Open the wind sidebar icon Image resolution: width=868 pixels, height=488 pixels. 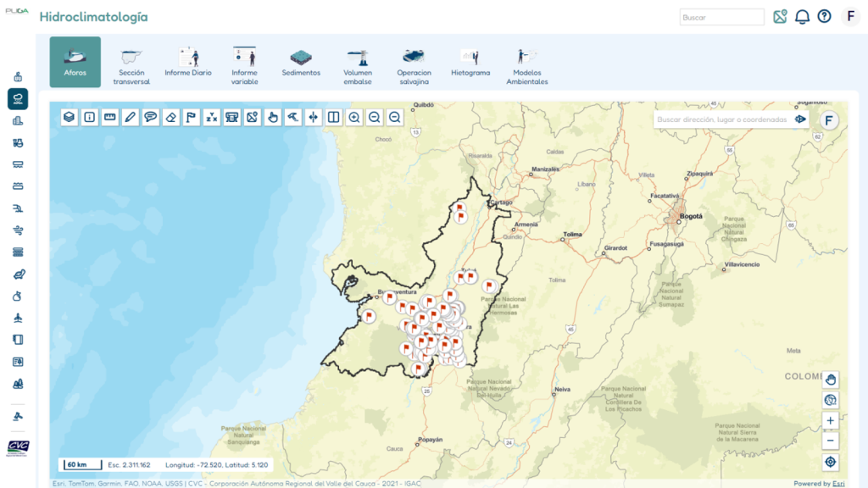(x=18, y=230)
